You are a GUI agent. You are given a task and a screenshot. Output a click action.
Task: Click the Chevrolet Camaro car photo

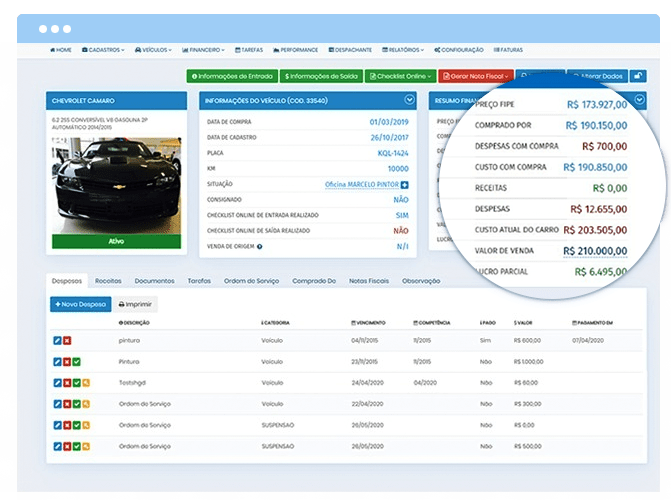click(116, 186)
